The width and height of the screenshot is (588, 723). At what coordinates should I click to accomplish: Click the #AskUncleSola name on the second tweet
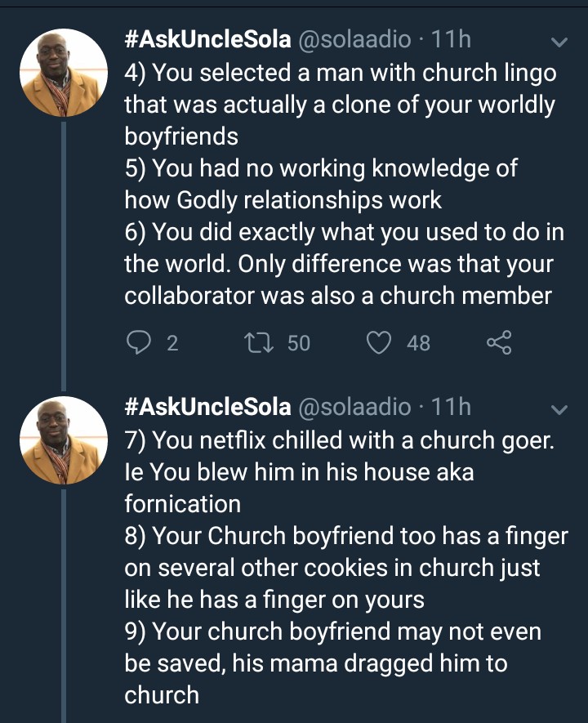[207, 406]
